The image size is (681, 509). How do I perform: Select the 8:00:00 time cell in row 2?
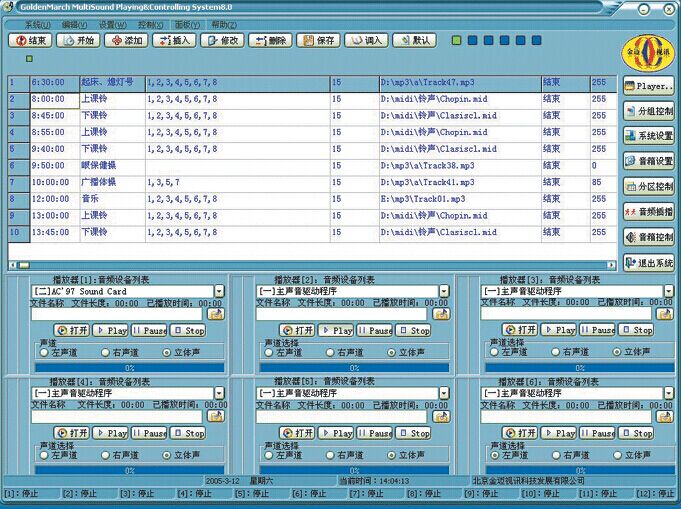tap(55, 99)
